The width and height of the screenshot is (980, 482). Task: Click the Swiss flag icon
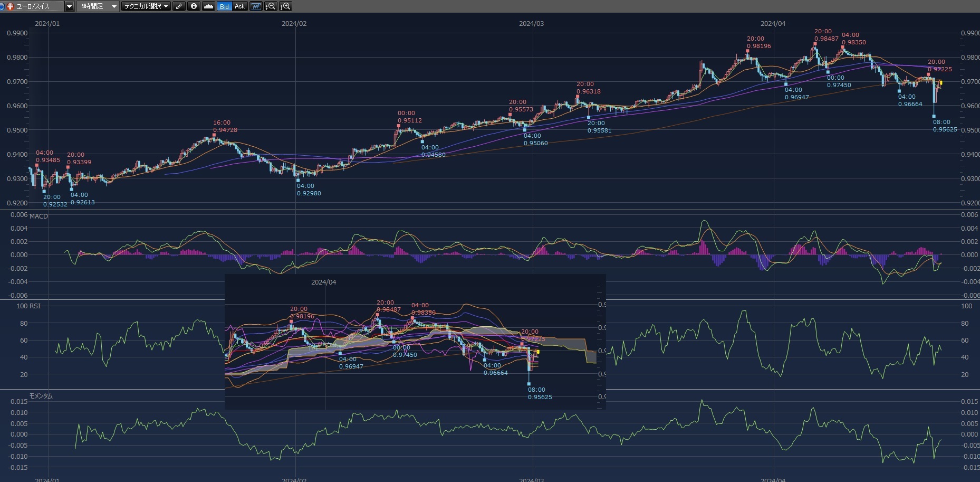coord(10,6)
